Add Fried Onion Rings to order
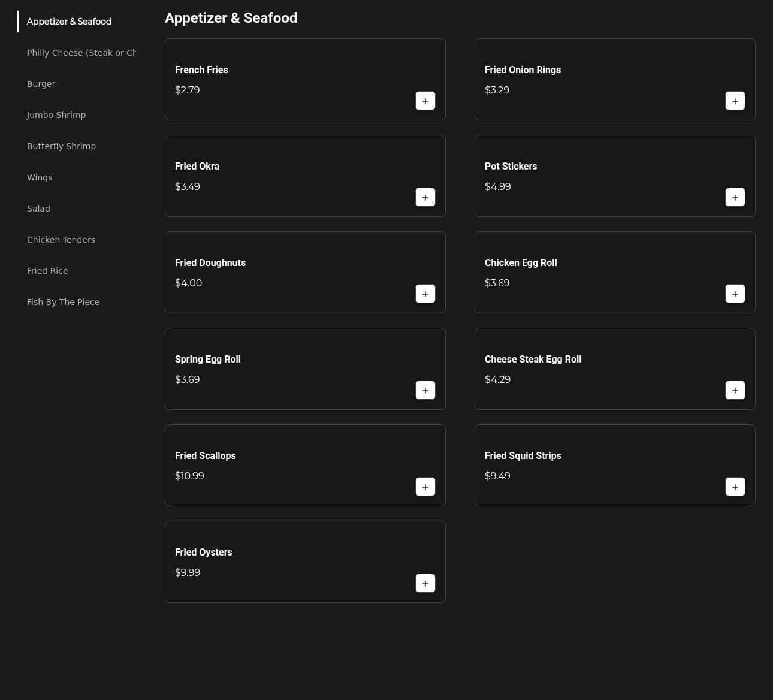This screenshot has width=773, height=700. pos(735,101)
